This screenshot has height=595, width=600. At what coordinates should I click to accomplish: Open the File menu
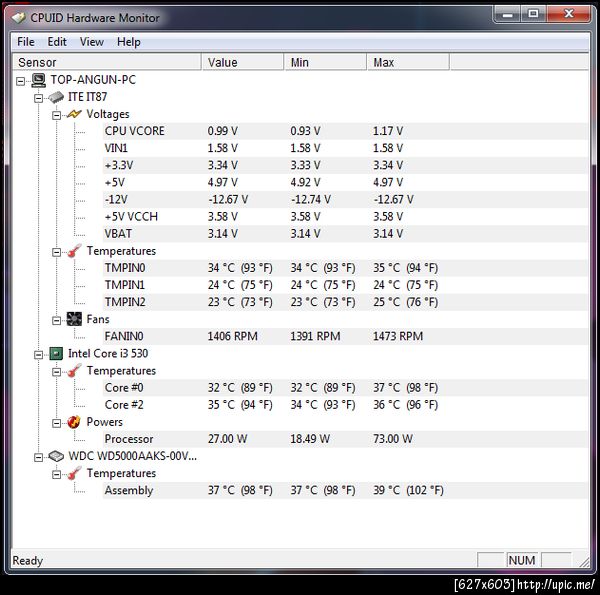point(26,42)
